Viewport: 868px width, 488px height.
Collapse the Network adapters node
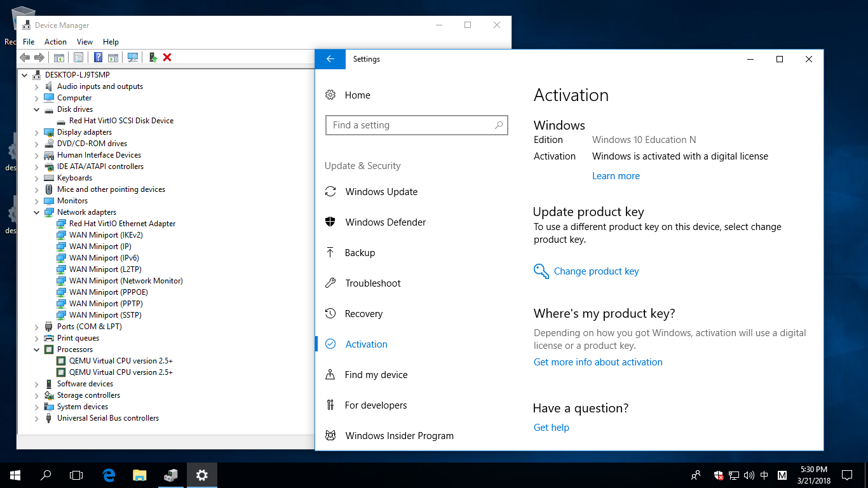[37, 212]
